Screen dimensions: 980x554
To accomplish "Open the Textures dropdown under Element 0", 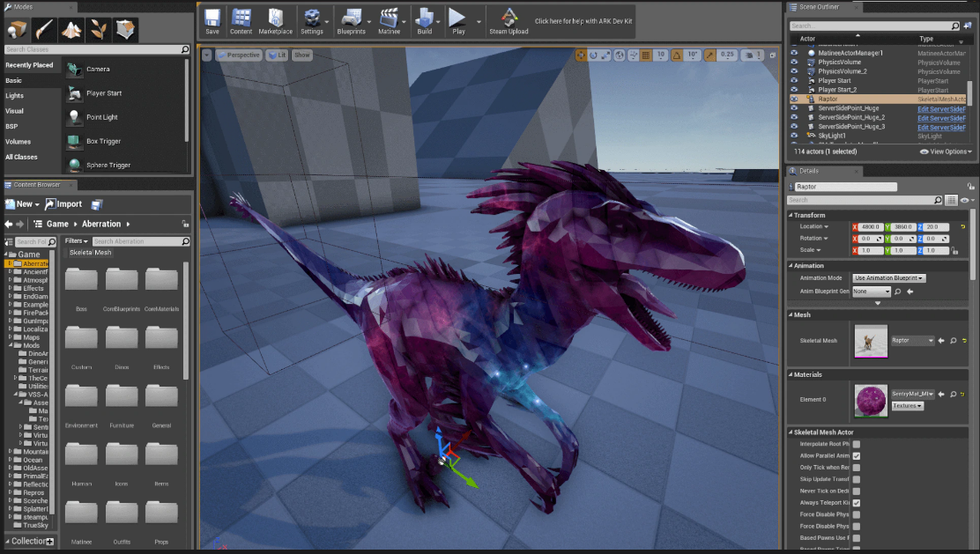I will (907, 406).
